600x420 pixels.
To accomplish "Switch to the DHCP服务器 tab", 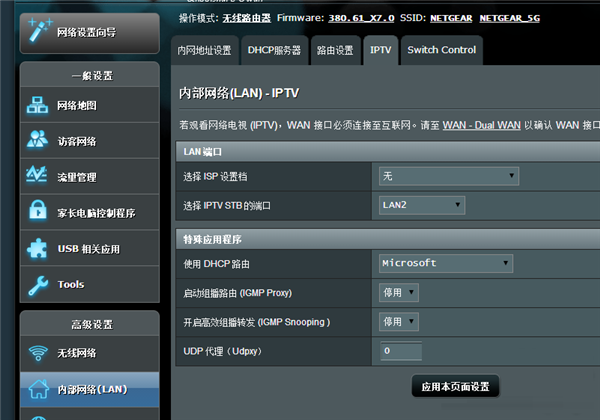I will (x=273, y=50).
